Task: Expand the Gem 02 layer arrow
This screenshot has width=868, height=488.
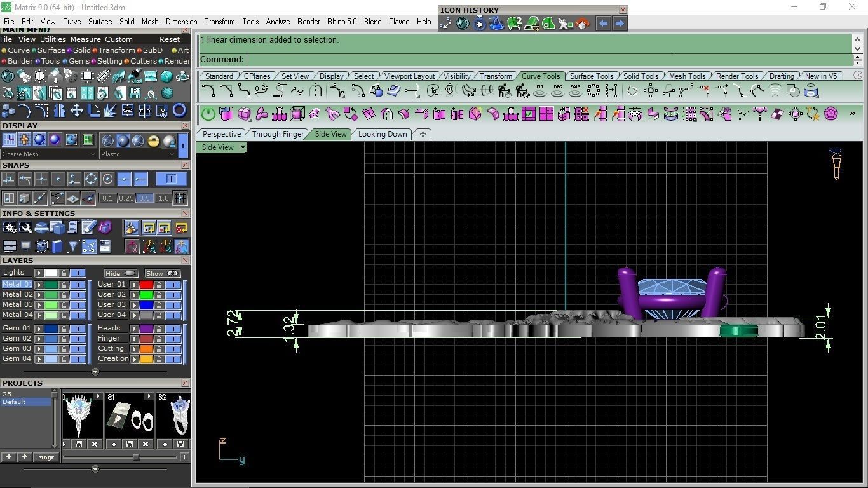Action: click(x=39, y=339)
